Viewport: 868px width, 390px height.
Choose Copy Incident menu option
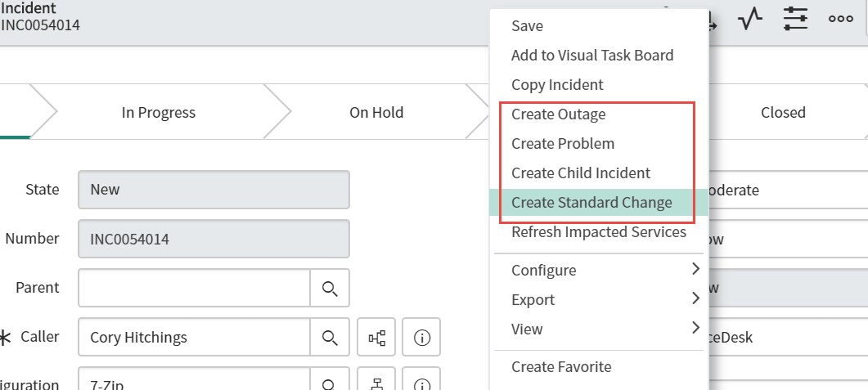pyautogui.click(x=557, y=85)
